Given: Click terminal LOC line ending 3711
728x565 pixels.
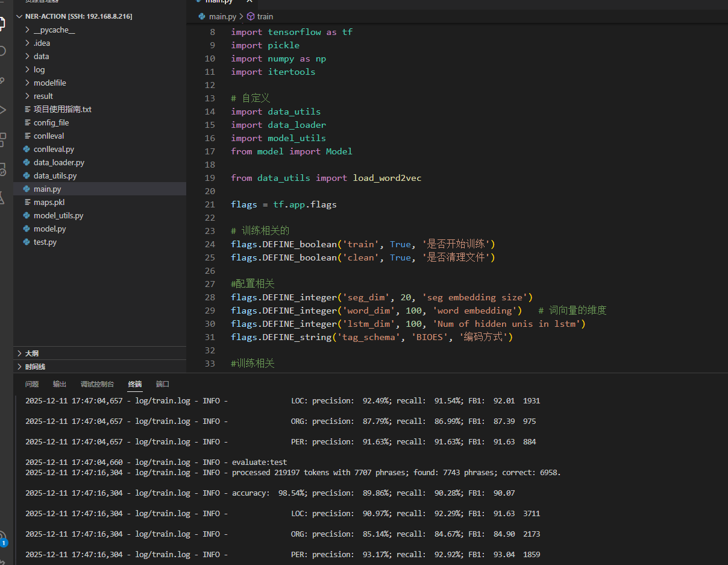Looking at the screenshot, I should pyautogui.click(x=283, y=514).
